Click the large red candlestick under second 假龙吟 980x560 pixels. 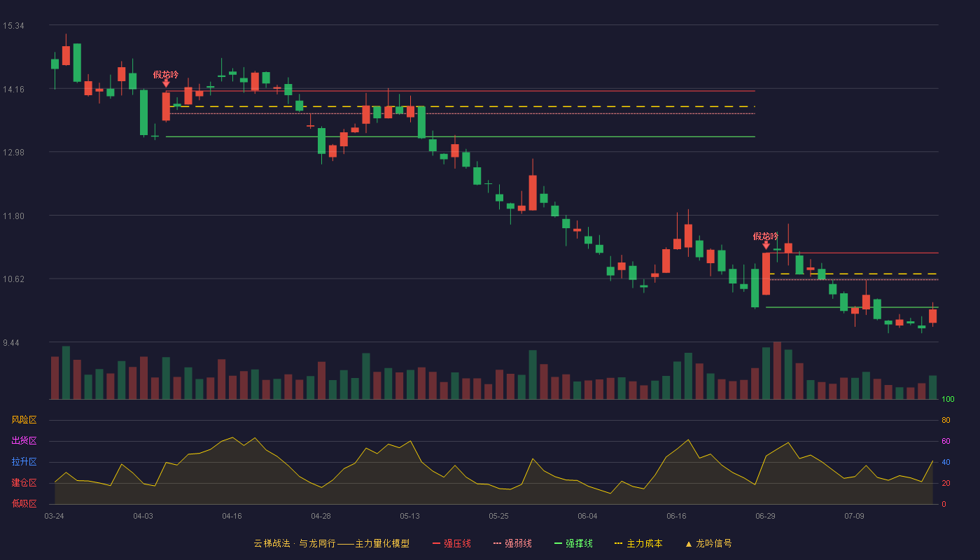(766, 274)
